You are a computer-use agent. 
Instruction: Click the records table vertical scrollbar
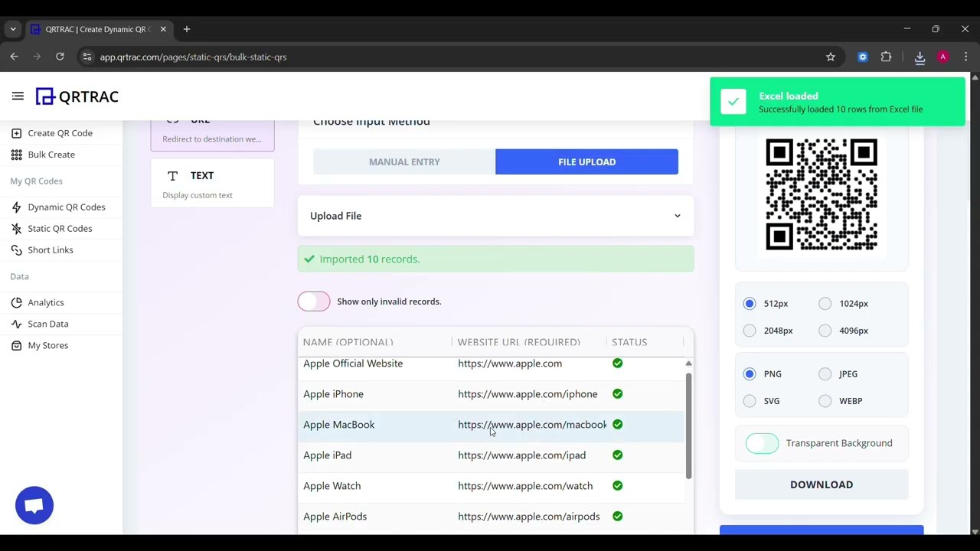(x=688, y=425)
